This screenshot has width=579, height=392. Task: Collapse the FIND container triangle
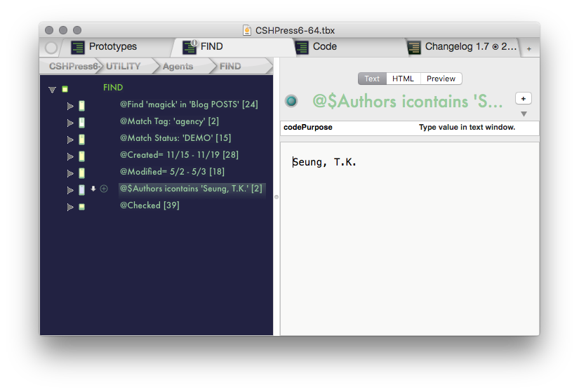(x=52, y=89)
